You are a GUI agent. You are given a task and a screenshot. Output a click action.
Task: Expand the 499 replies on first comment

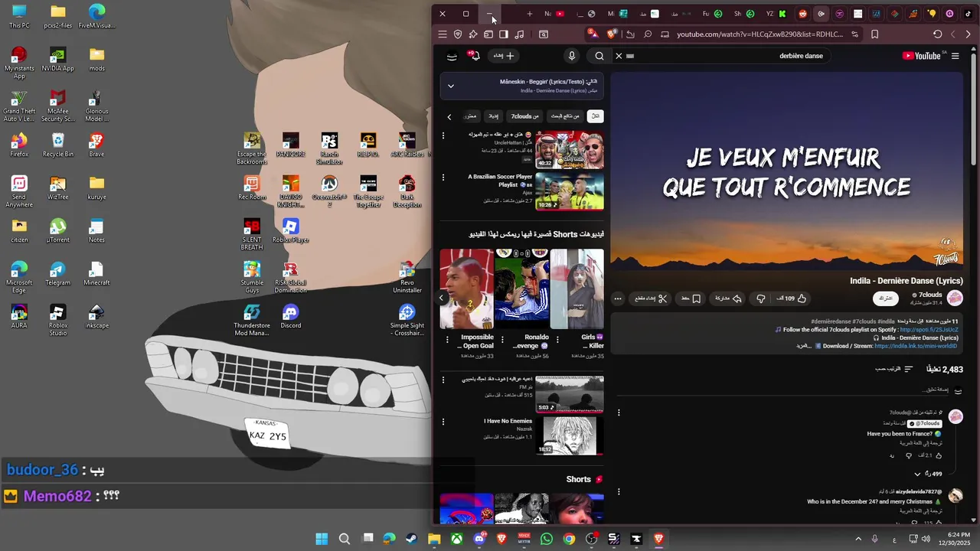(x=927, y=474)
